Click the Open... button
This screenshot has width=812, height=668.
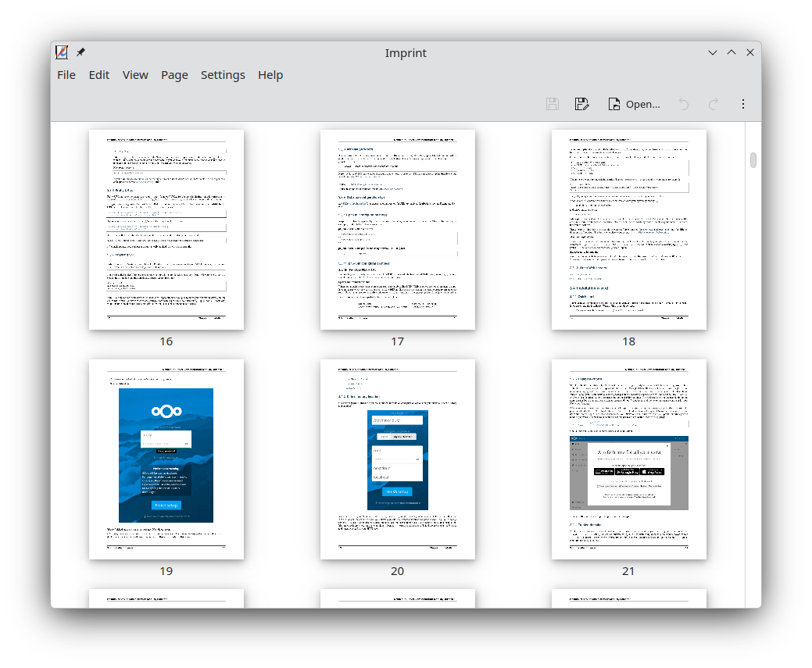(x=635, y=104)
